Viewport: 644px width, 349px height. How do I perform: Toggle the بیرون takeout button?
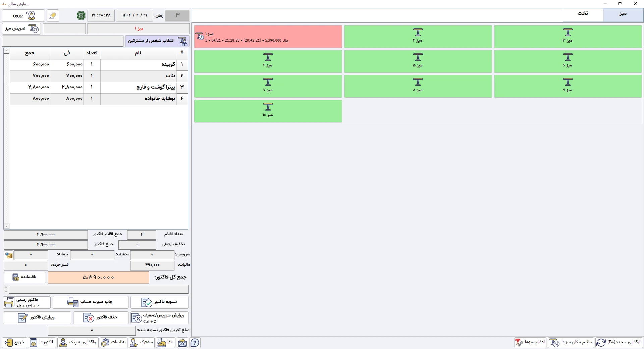tap(23, 15)
